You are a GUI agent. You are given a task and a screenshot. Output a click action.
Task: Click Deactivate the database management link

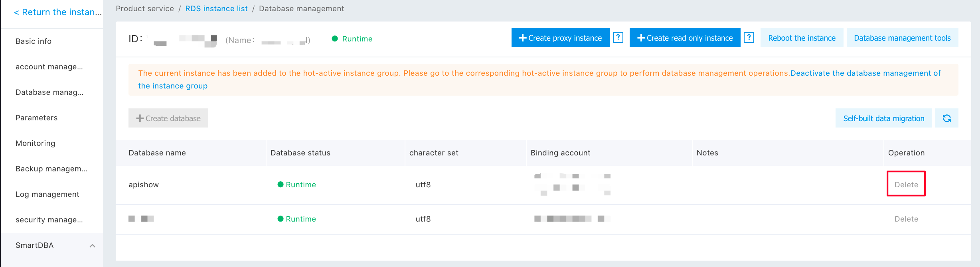[865, 73]
